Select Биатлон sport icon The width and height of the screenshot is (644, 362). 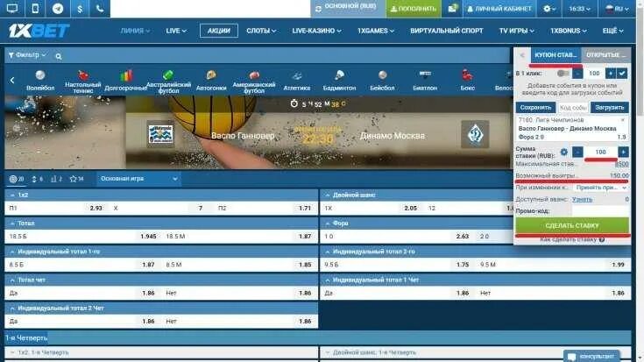[x=425, y=80]
